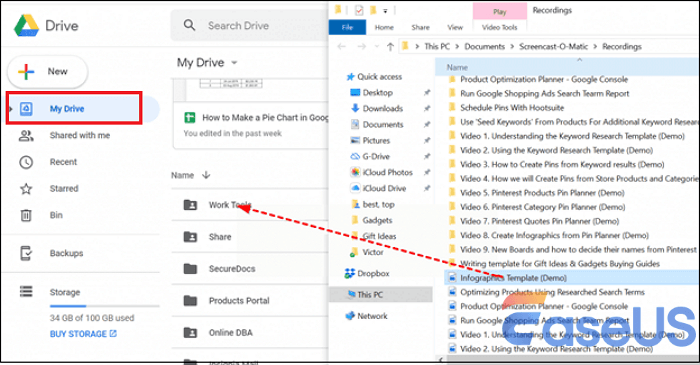The height and width of the screenshot is (365, 700).
Task: Open Pictures in navigation pane
Action: click(376, 141)
